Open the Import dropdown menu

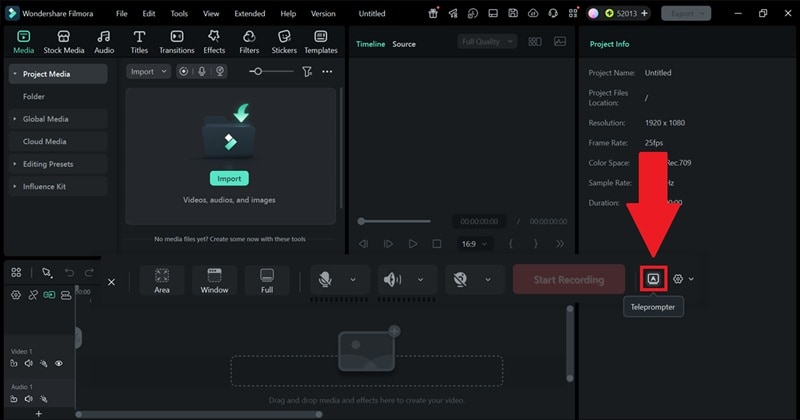tap(148, 71)
